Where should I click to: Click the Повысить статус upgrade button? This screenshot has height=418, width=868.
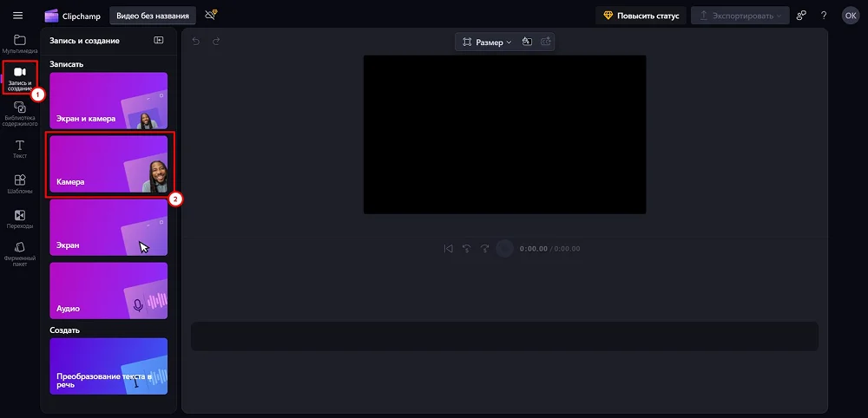(x=641, y=16)
